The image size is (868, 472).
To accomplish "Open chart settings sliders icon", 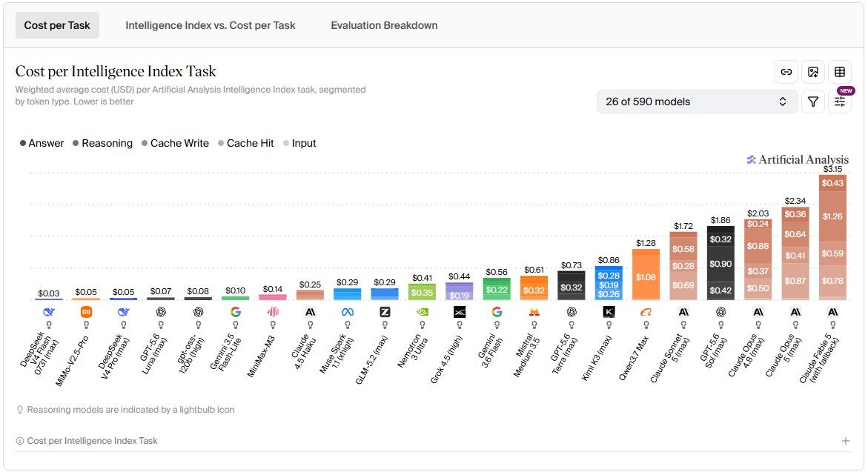I will coord(840,102).
